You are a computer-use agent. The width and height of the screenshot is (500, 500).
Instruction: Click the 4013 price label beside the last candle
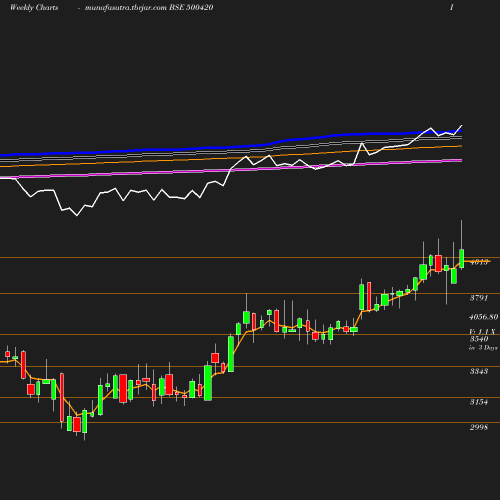coord(479,262)
